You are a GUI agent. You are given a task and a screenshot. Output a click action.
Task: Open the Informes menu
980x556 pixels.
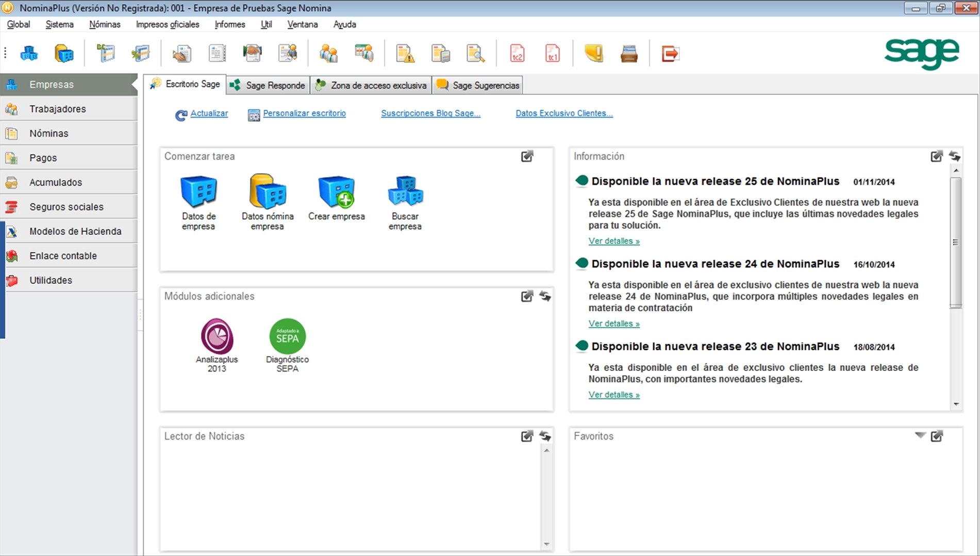pyautogui.click(x=230, y=24)
